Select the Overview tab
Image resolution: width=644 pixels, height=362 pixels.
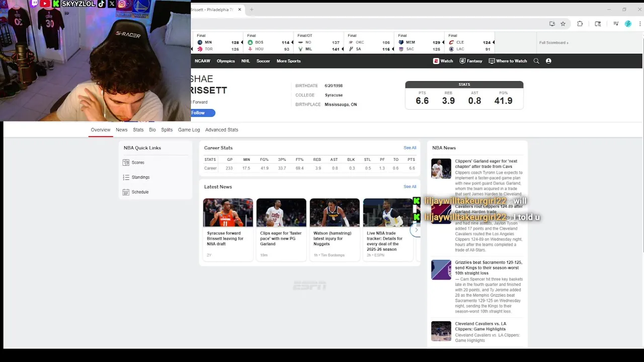tap(101, 130)
